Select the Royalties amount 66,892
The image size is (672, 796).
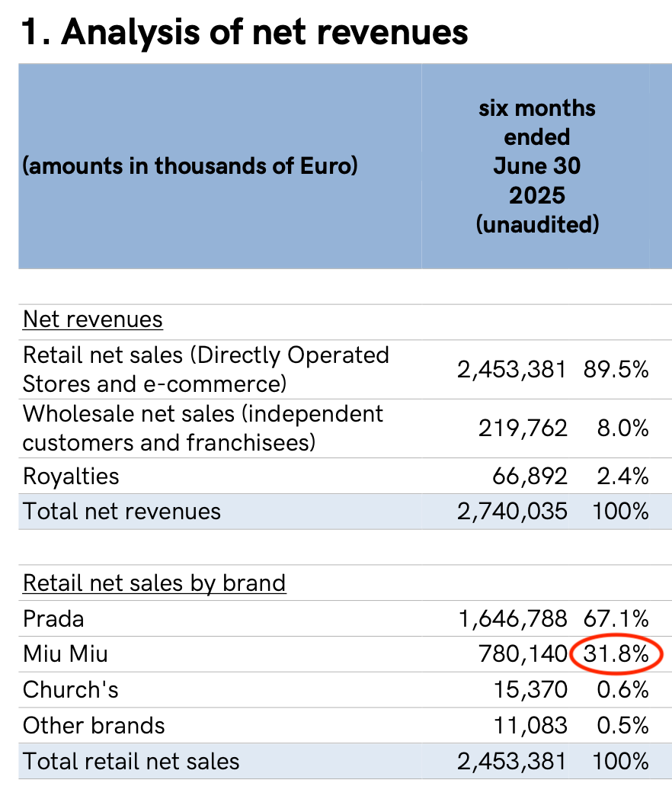click(530, 477)
